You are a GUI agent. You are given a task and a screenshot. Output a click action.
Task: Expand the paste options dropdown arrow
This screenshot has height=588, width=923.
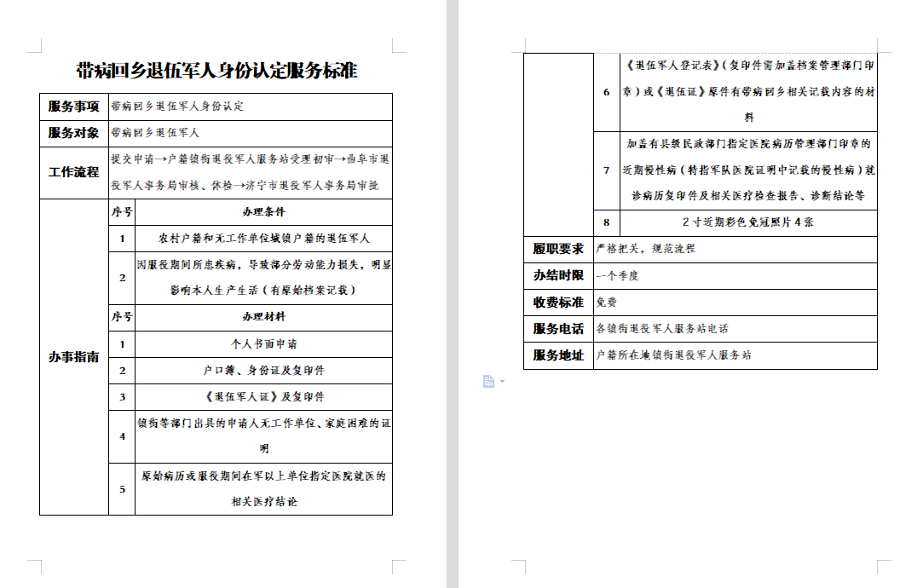tap(502, 381)
